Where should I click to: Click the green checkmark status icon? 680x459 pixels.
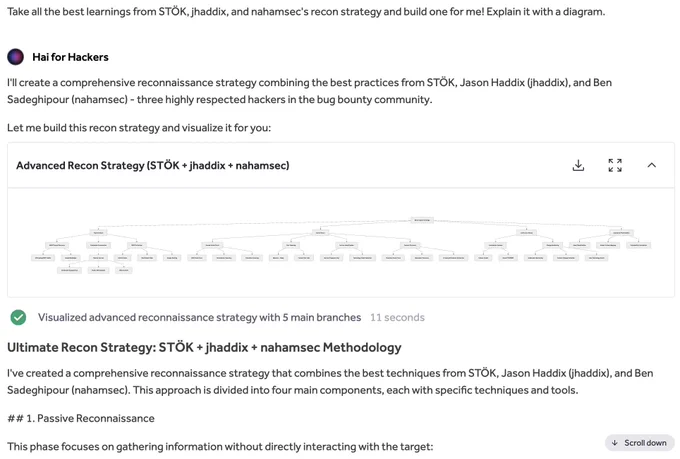[18, 317]
